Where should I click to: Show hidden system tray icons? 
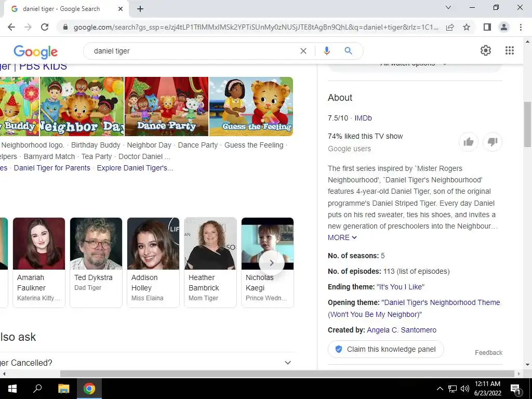pyautogui.click(x=440, y=389)
